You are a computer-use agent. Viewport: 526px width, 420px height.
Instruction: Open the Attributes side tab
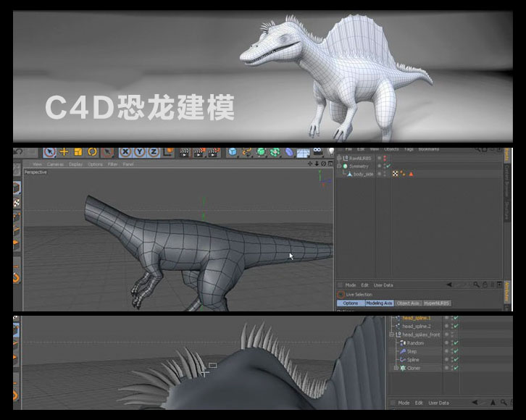coord(507,292)
